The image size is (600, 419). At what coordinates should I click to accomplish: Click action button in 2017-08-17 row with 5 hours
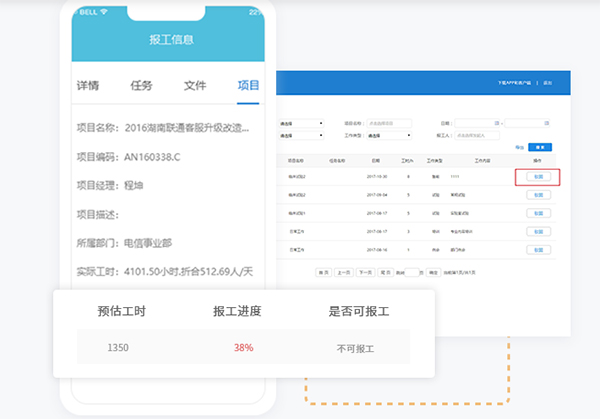coord(538,214)
